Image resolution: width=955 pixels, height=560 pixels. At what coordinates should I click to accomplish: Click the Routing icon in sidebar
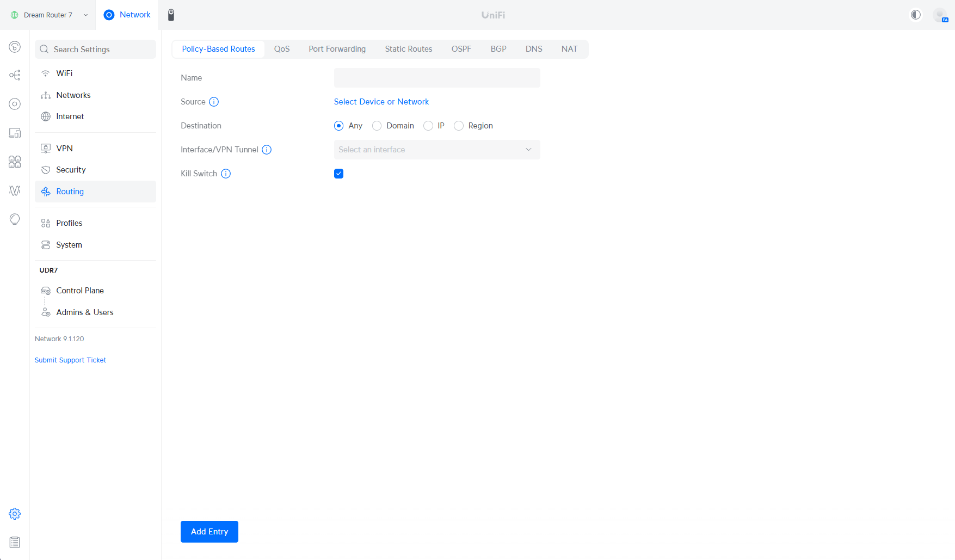[46, 192]
